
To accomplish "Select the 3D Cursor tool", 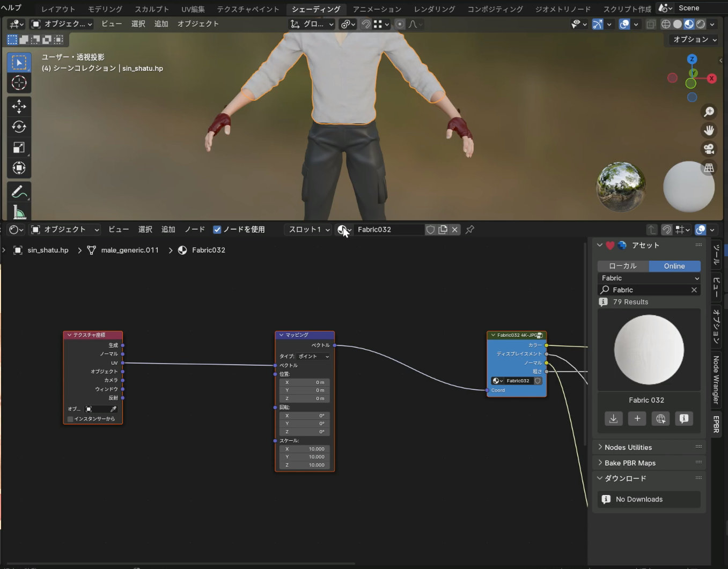I will coord(19,83).
